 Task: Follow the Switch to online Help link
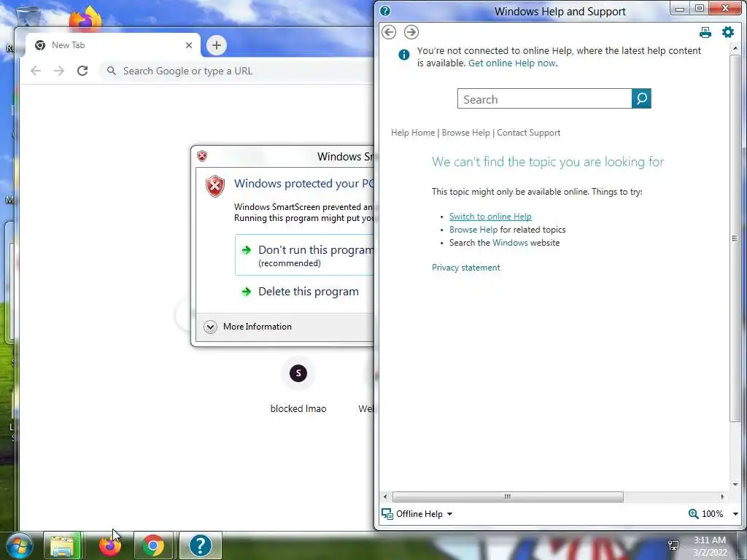[x=490, y=217]
